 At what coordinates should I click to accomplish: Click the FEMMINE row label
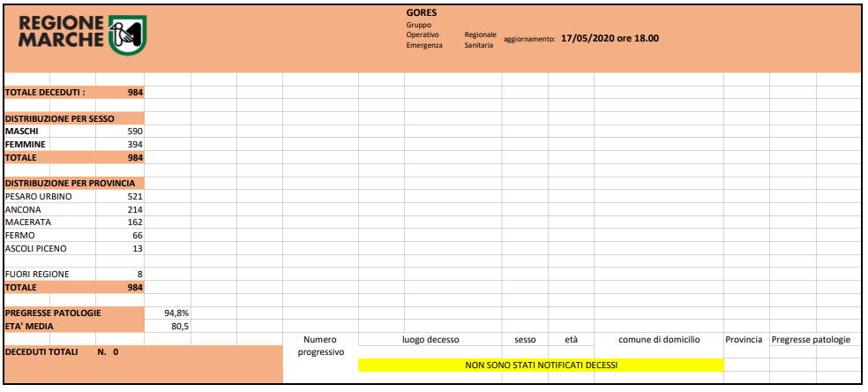(25, 145)
